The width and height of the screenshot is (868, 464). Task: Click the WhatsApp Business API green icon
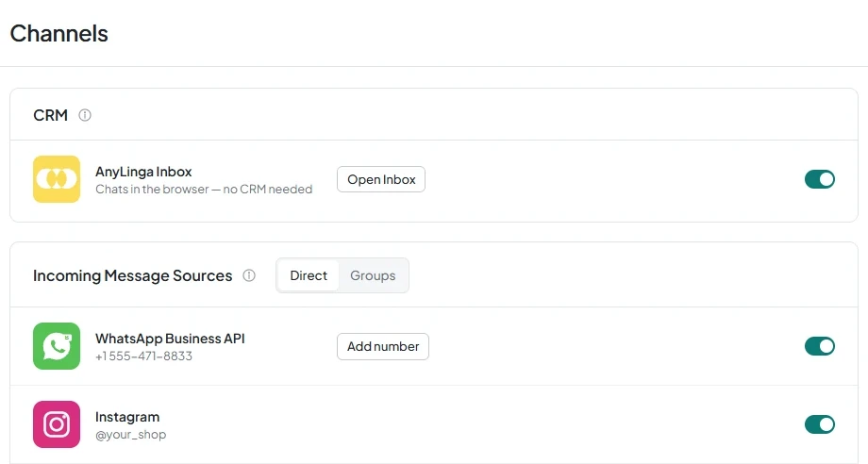pos(57,346)
